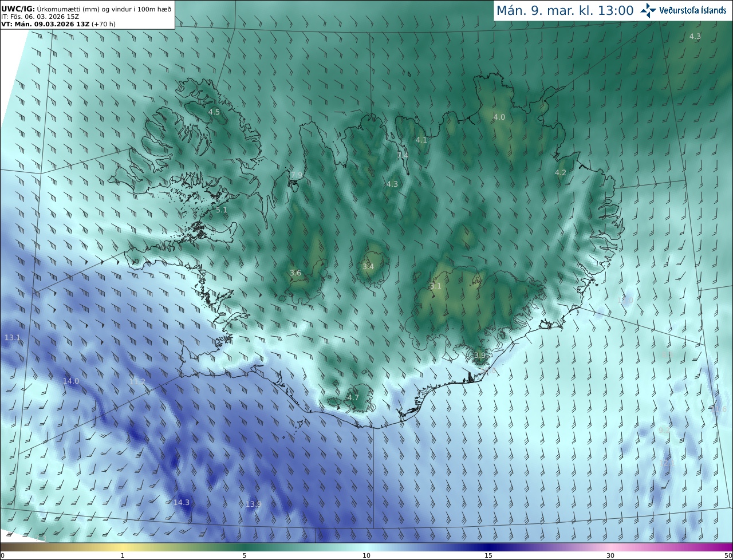
Task: Click the 14.3 value on the map
Action: 182,502
